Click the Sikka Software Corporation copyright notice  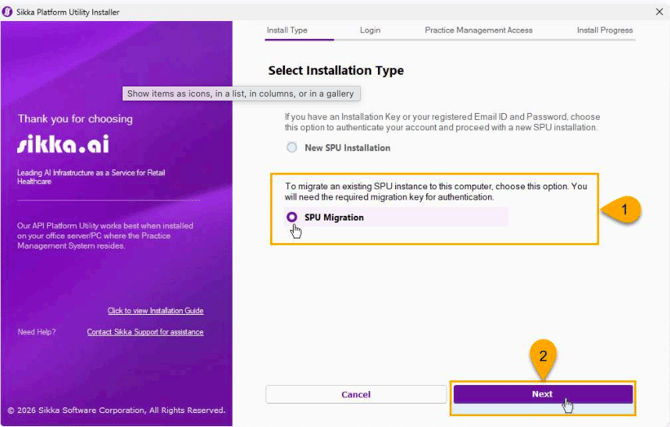[116, 410]
